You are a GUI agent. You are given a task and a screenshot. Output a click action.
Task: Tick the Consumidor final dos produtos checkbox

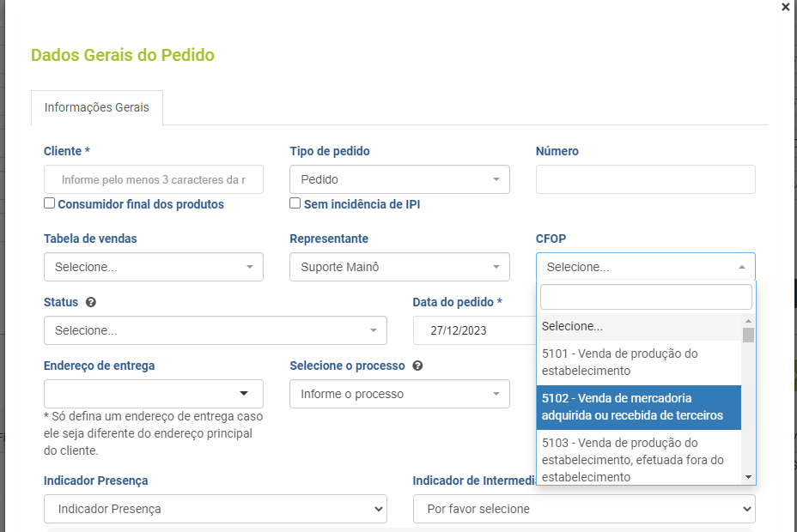tap(49, 203)
